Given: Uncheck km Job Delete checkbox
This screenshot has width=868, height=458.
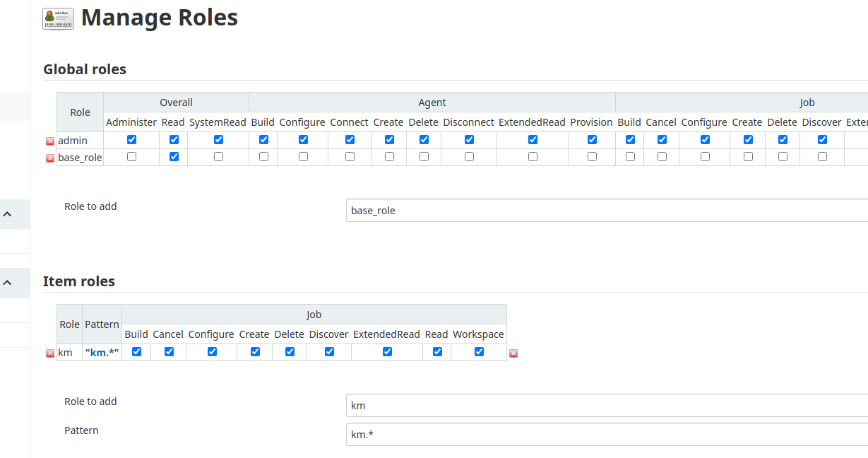Looking at the screenshot, I should pos(290,352).
